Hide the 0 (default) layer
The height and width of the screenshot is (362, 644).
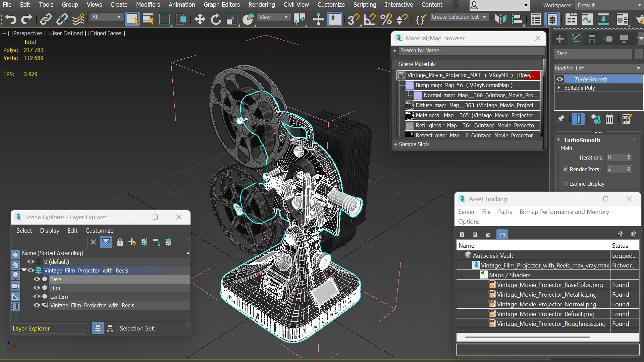[x=31, y=261]
